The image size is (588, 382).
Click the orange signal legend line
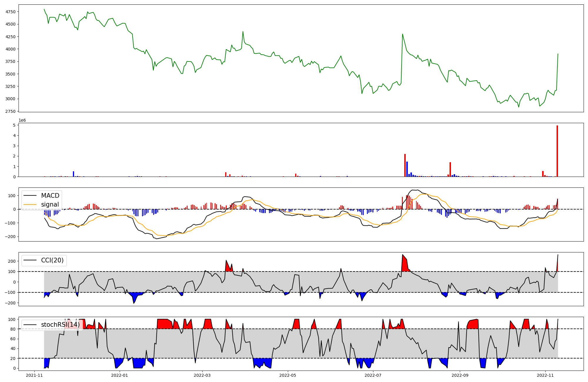tap(30, 205)
